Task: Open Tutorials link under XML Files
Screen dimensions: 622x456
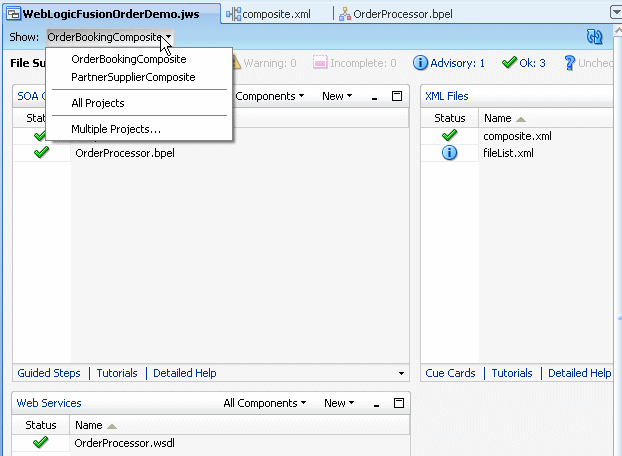Action: coord(512,373)
